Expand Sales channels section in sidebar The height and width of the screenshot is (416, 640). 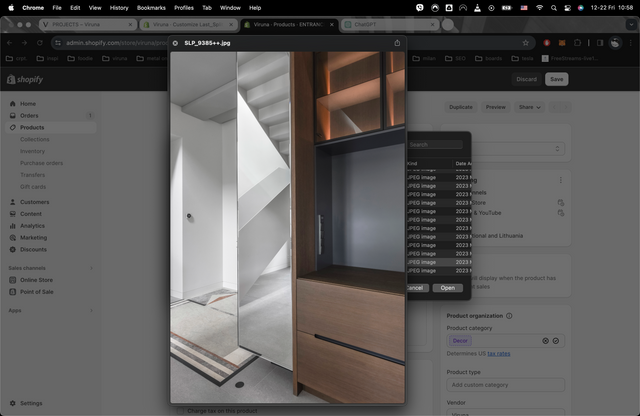pos(91,268)
